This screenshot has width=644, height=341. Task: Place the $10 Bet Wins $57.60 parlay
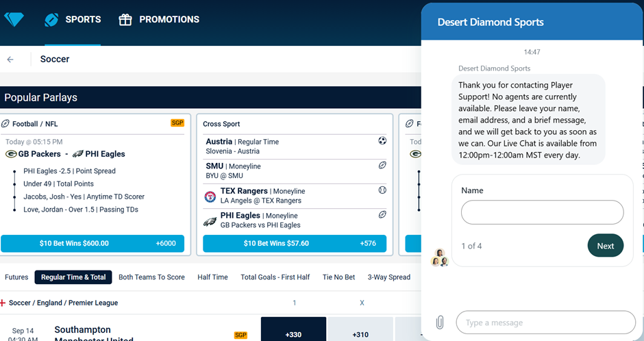pyautogui.click(x=295, y=243)
